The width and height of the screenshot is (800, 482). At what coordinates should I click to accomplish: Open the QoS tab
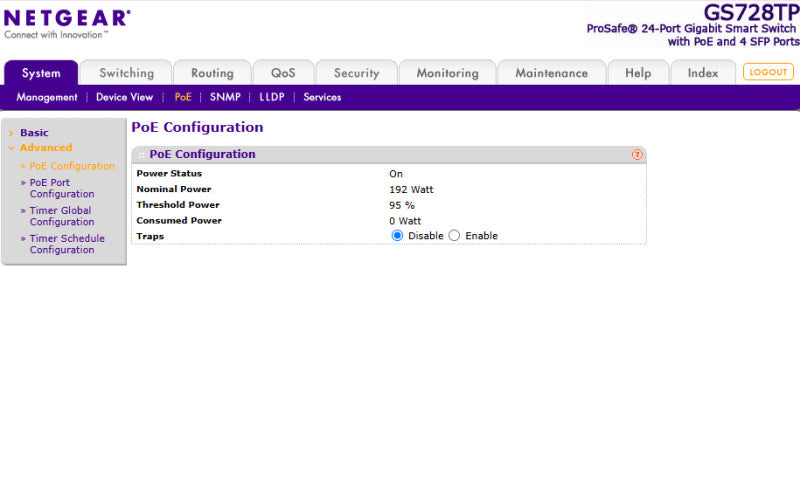(283, 73)
